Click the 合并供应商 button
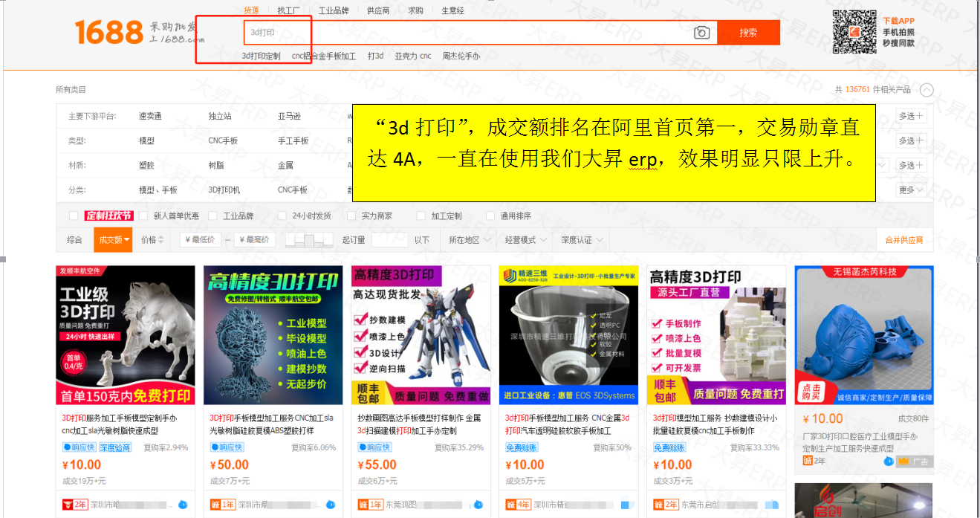 (x=903, y=240)
